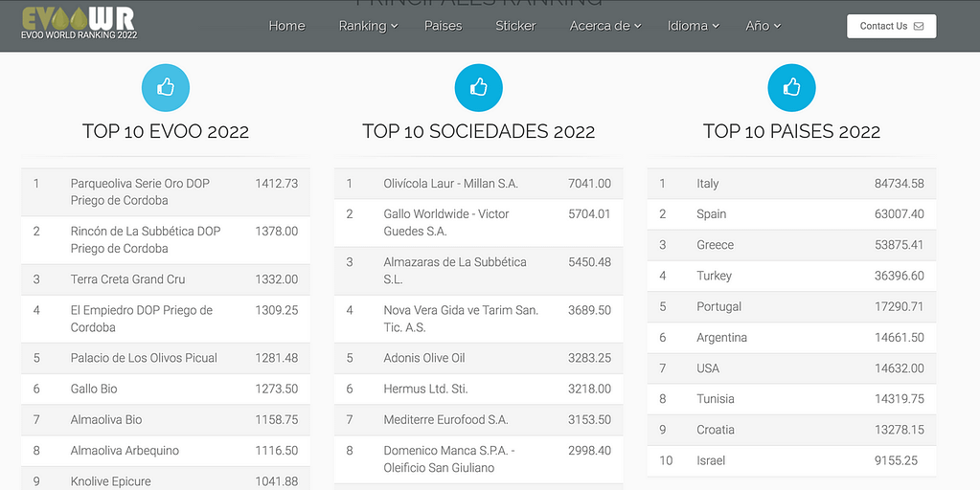The width and height of the screenshot is (980, 490).
Task: Click the TOP 10 SOCIEDADES 2022 heading
Action: click(x=479, y=131)
